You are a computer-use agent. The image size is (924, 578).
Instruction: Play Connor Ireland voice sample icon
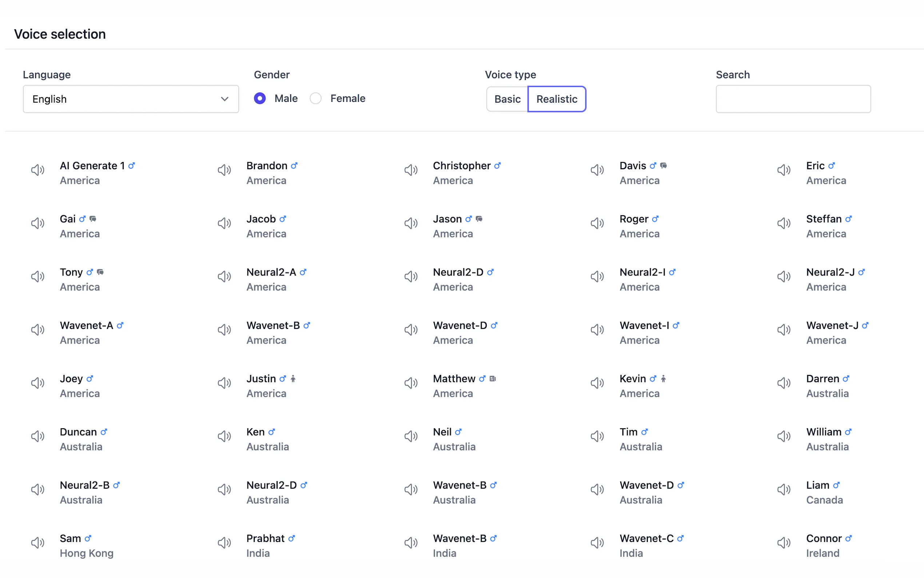(x=784, y=542)
